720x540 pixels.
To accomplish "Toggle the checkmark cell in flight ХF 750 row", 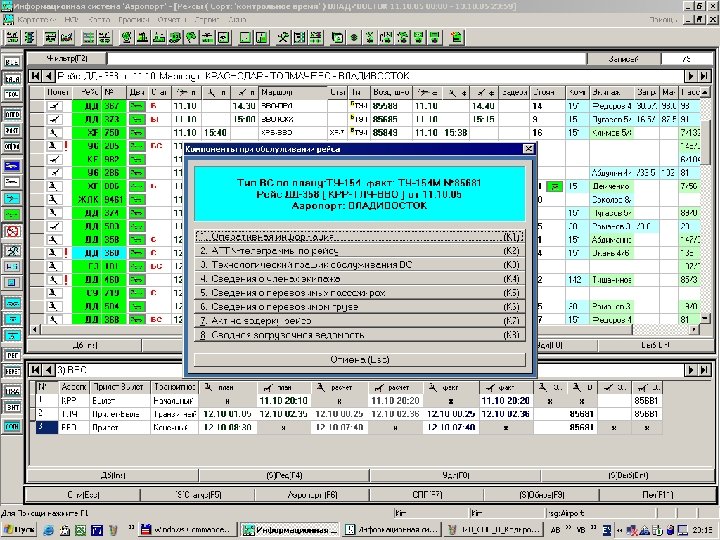I will (x=57, y=132).
